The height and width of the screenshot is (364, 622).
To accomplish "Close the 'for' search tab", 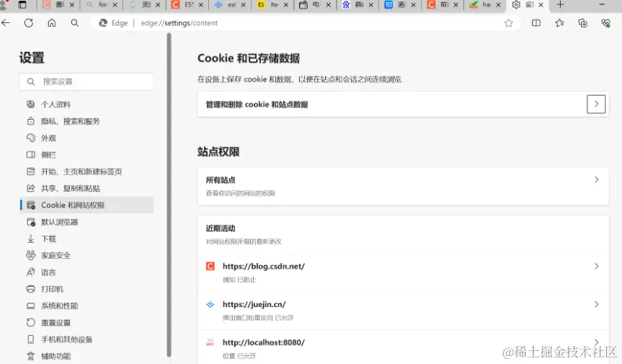I will tap(115, 5).
